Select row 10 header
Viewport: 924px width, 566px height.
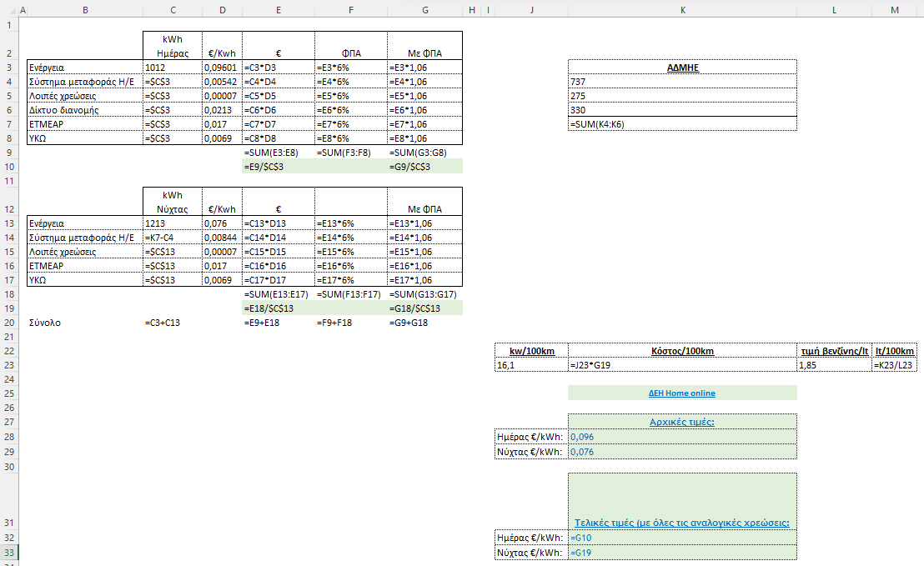[9, 167]
